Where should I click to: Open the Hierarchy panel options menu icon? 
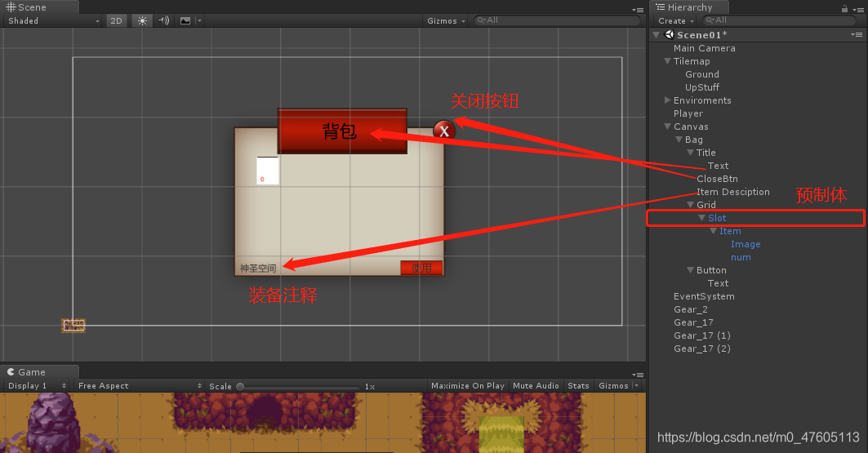858,10
